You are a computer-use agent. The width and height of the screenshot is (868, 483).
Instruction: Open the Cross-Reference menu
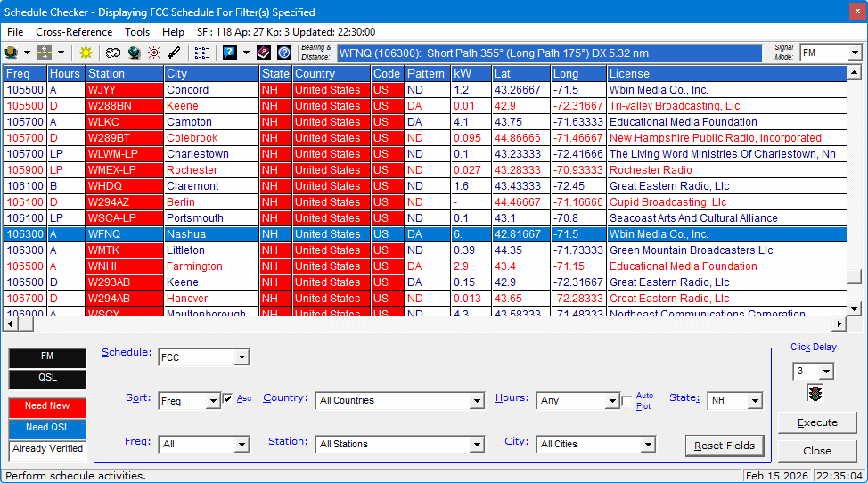point(74,32)
